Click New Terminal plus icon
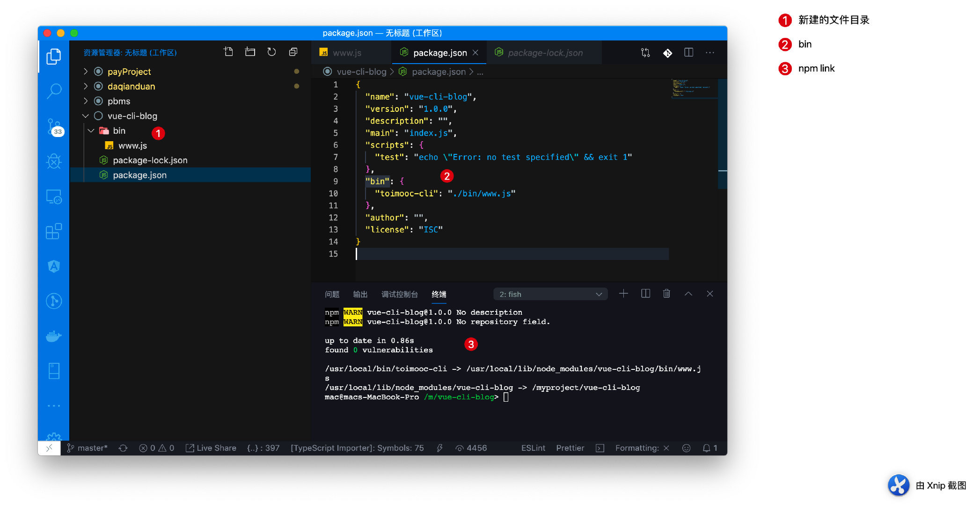The width and height of the screenshot is (980, 505). (x=623, y=294)
